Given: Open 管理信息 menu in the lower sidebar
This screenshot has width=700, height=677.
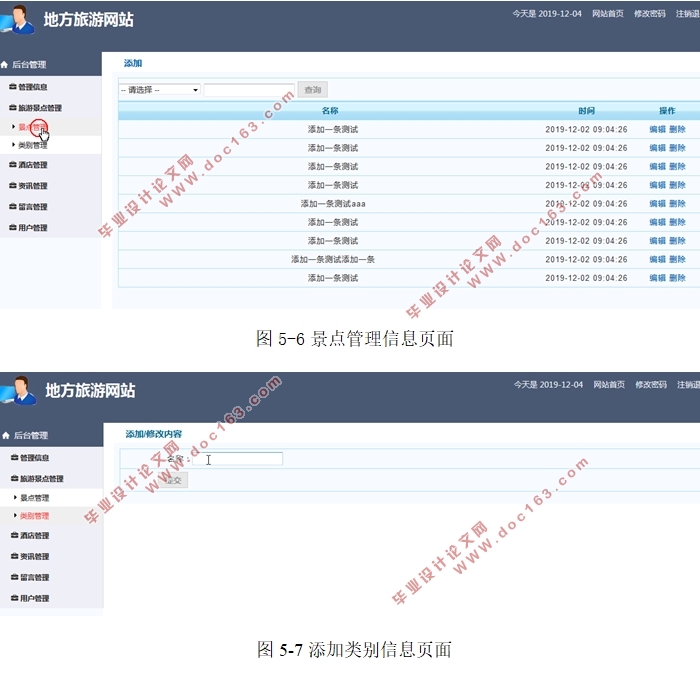Looking at the screenshot, I should click(34, 458).
